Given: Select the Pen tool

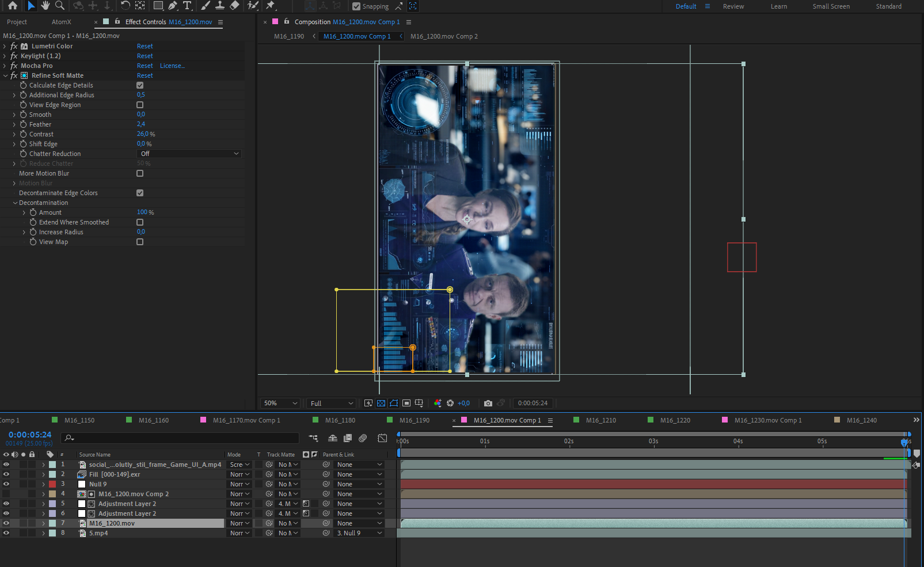Looking at the screenshot, I should point(173,6).
